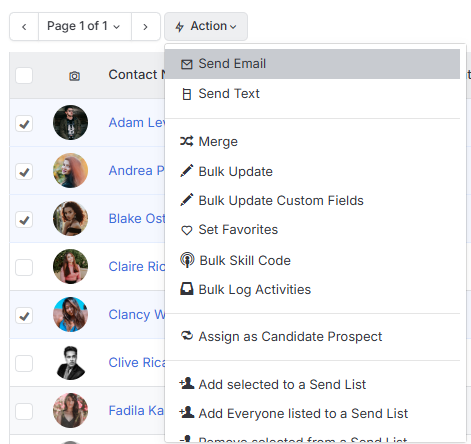Image resolution: width=471 pixels, height=444 pixels.
Task: Click the shuffle icon beside Merge
Action: (187, 141)
